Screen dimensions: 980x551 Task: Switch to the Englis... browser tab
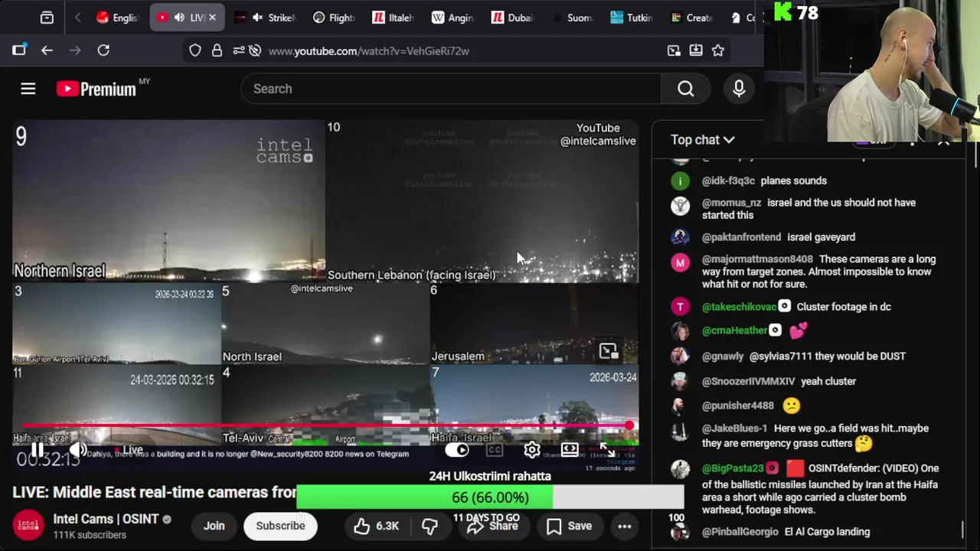point(117,18)
